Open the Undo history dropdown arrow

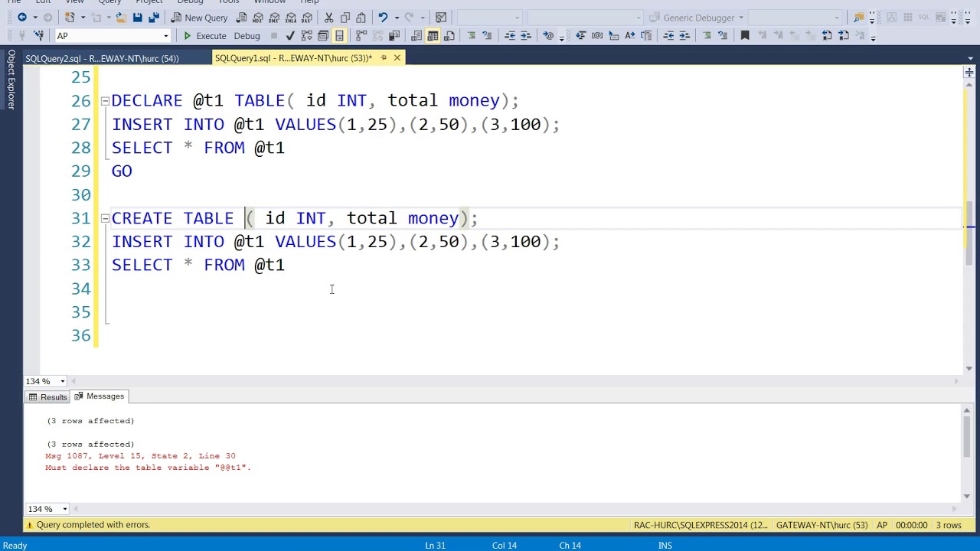[397, 18]
